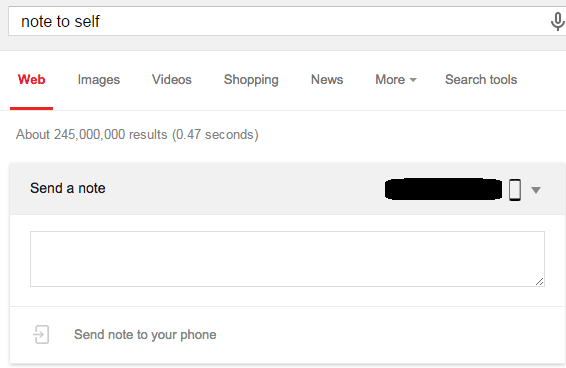Open the Videos results tab
Viewport: 566px width, 368px height.
click(171, 79)
